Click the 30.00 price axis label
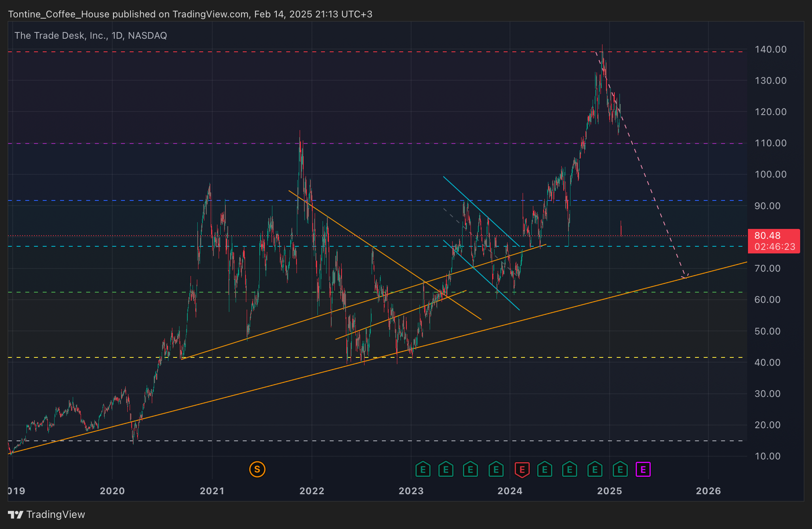812x529 pixels. (767, 394)
